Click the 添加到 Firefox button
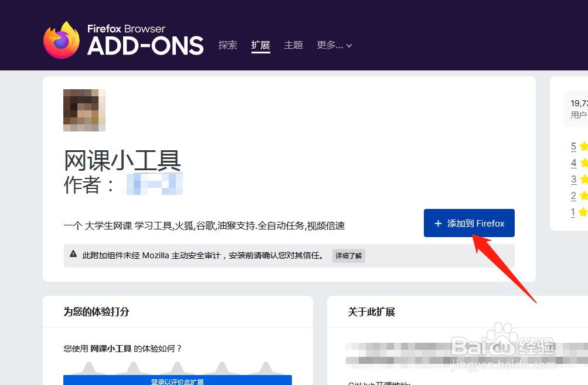The width and height of the screenshot is (588, 385). click(x=469, y=223)
